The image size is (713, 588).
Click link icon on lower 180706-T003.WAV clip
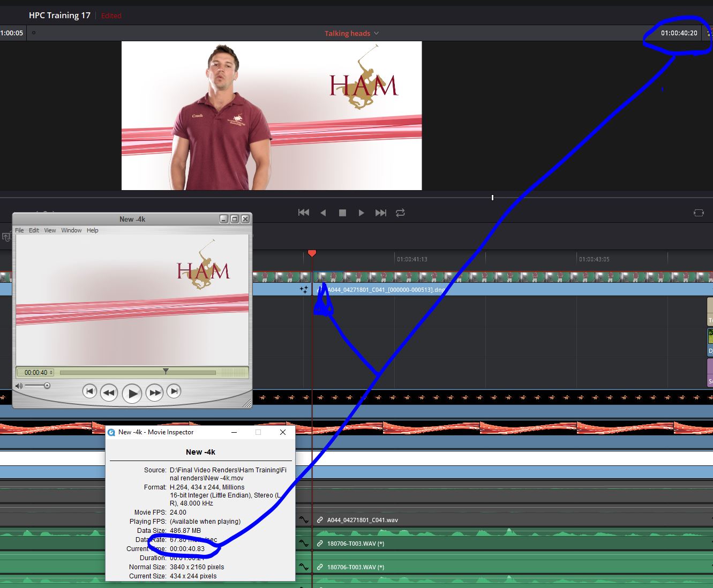click(x=320, y=567)
